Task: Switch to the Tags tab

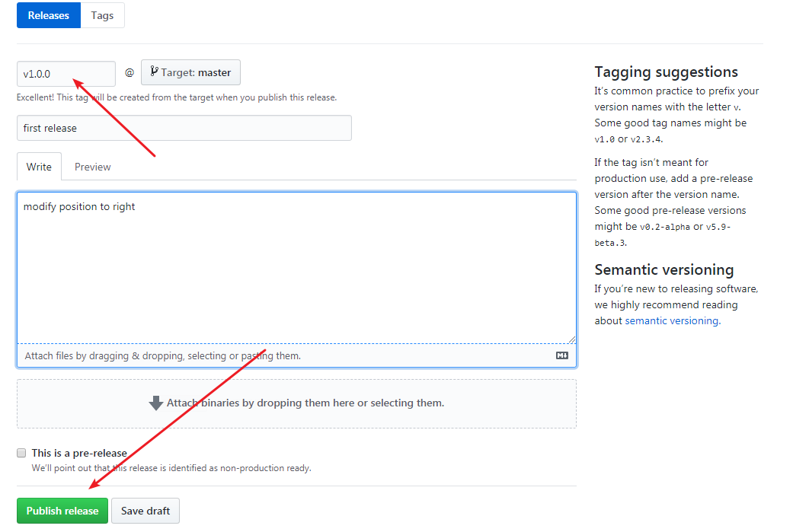Action: (102, 15)
